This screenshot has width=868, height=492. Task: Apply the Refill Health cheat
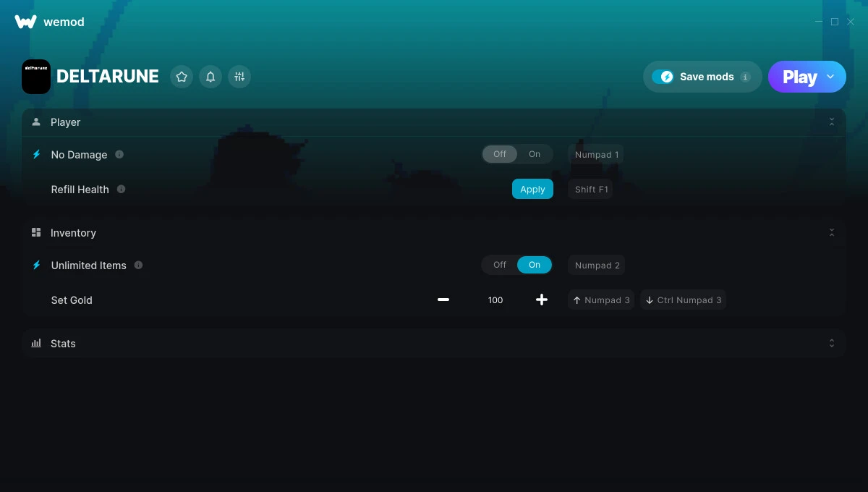point(532,189)
